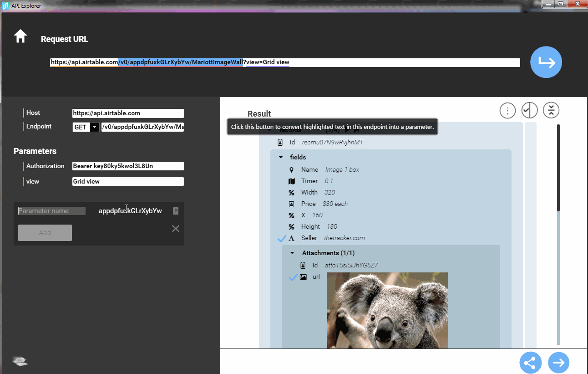Open the three-dot Result options menu
This screenshot has height=374, width=588.
tap(507, 110)
